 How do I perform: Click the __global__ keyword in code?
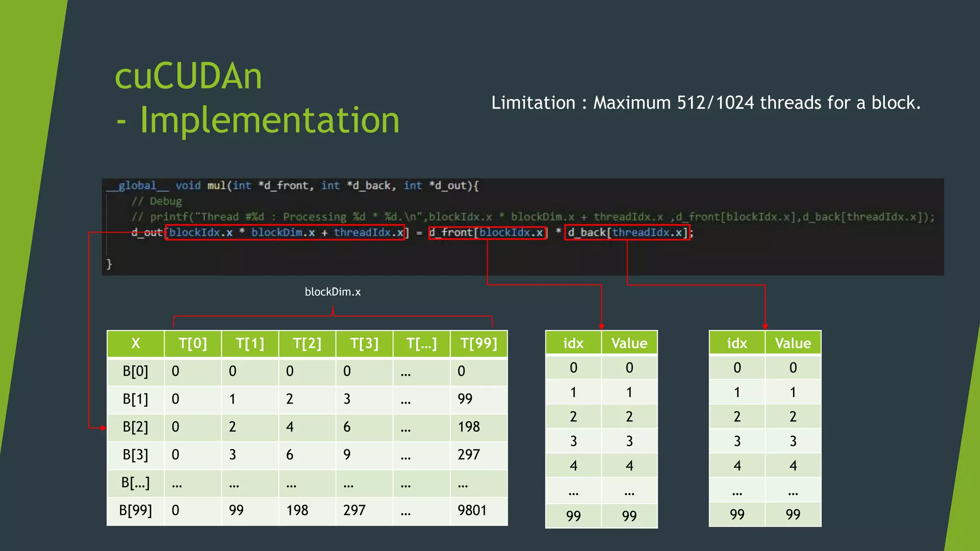point(138,186)
